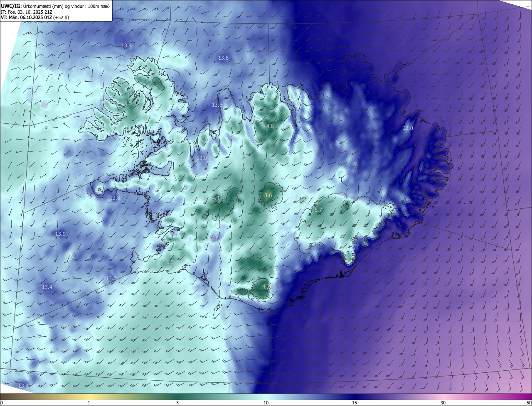Click the 13.0 value label on the map
Screen dimensions: 532x406
(x=202, y=158)
